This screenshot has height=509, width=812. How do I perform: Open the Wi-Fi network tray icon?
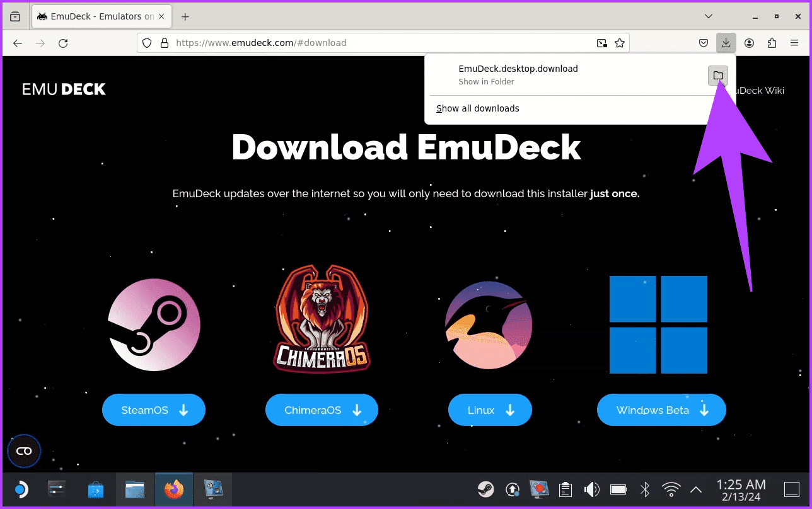671,489
